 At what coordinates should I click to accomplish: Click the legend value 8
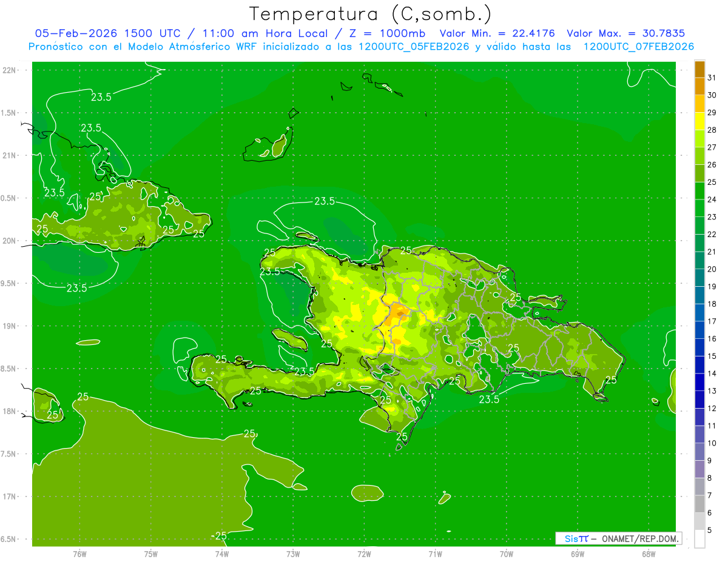[x=710, y=478]
